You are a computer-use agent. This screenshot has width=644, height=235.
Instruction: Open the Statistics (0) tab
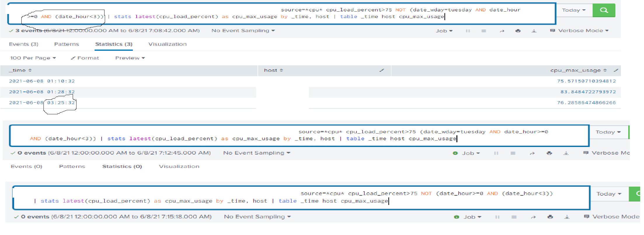coord(122,166)
